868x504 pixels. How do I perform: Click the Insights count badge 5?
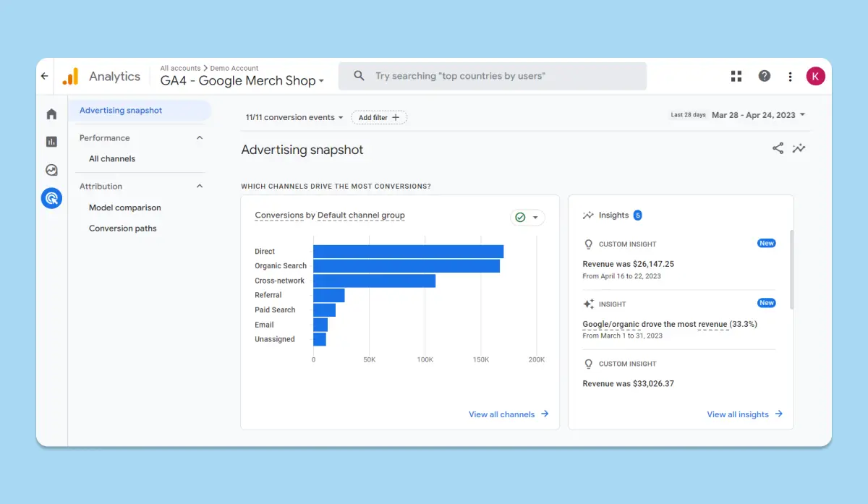(637, 215)
